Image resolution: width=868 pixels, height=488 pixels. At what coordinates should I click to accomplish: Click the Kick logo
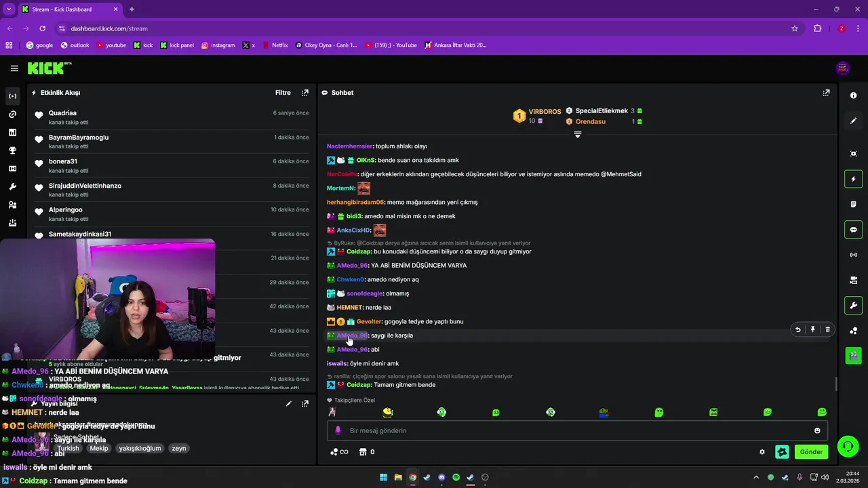(48, 68)
